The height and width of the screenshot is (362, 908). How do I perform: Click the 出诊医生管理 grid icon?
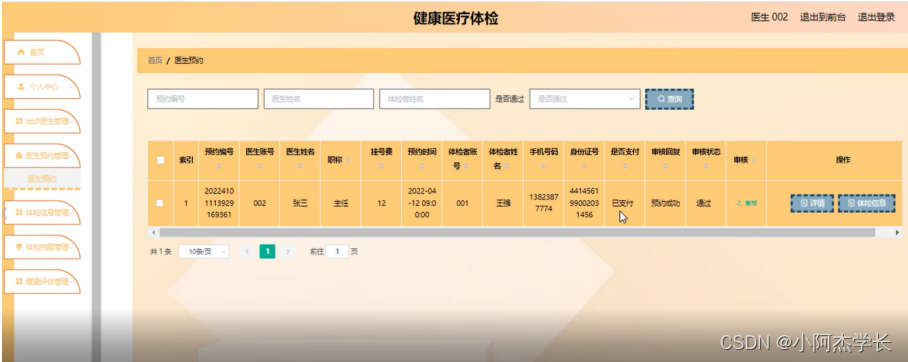(19, 121)
